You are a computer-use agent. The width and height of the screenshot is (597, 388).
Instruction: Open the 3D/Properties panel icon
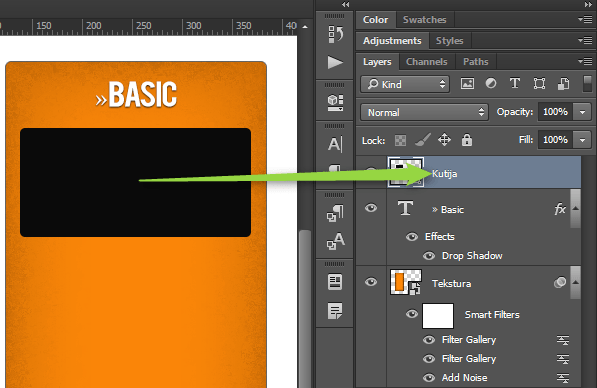(x=335, y=102)
